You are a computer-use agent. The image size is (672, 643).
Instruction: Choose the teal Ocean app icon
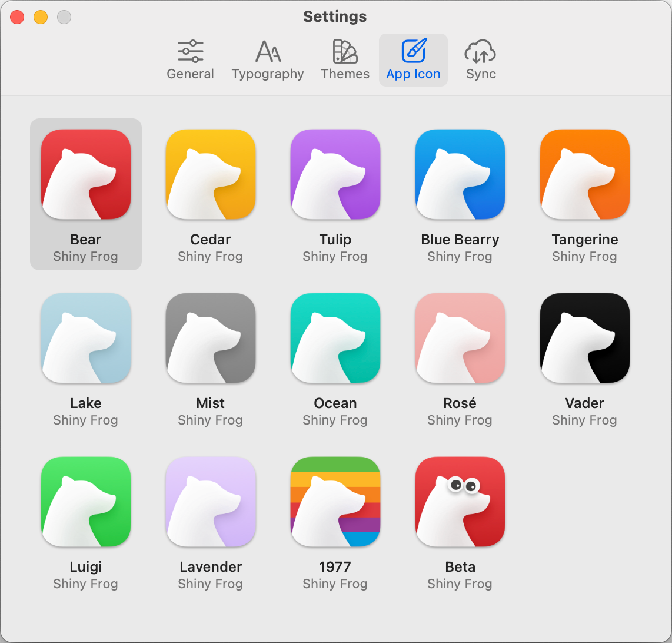pos(335,339)
